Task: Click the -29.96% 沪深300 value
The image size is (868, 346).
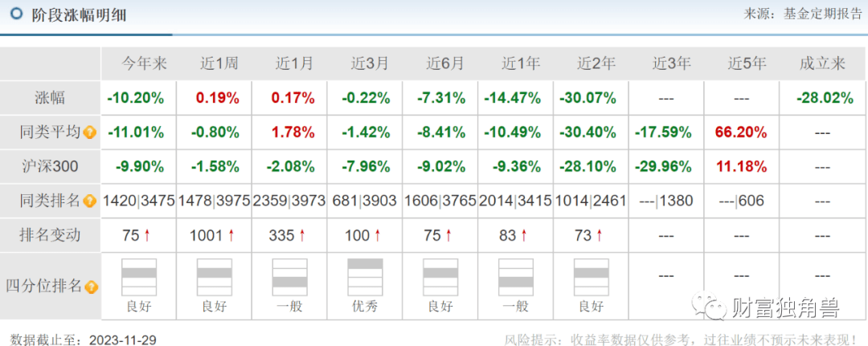Action: tap(662, 167)
